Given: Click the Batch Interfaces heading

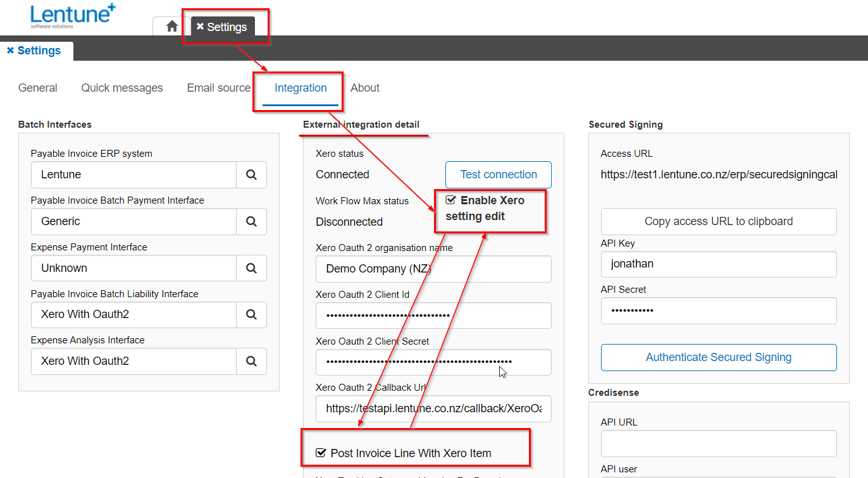Looking at the screenshot, I should (x=55, y=125).
